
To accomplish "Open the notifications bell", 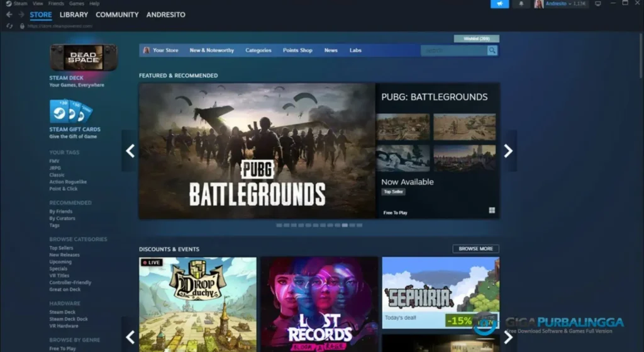I will pyautogui.click(x=521, y=4).
